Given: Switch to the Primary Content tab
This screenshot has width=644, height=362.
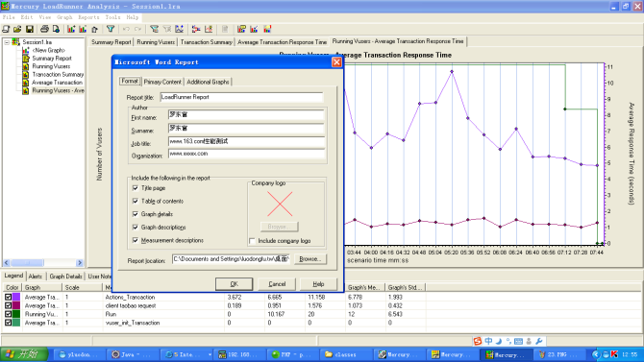Looking at the screenshot, I should click(162, 82).
